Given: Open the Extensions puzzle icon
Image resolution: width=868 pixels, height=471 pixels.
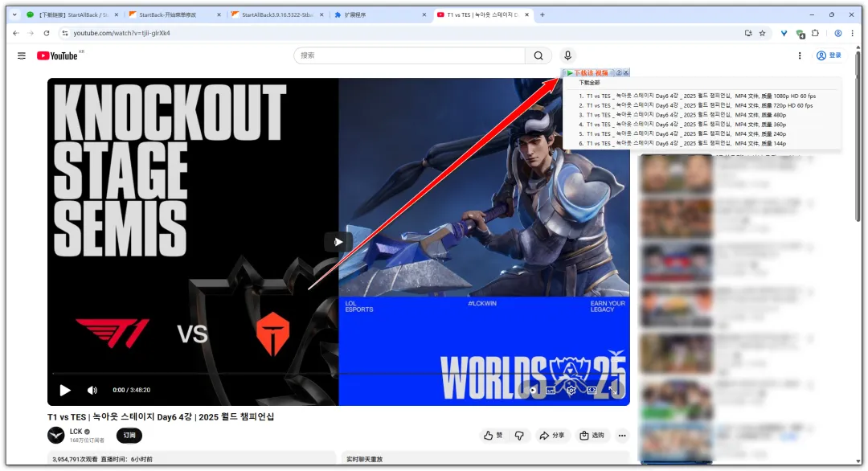Looking at the screenshot, I should [x=815, y=33].
